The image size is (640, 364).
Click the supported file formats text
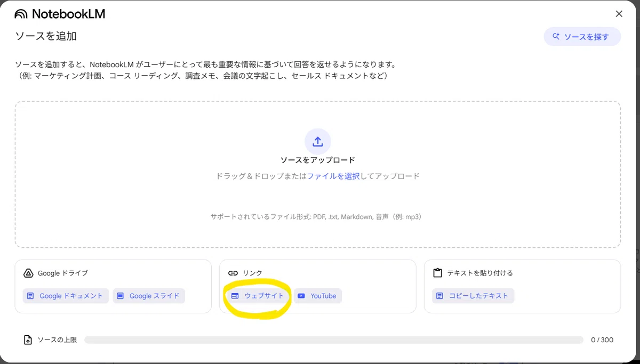pyautogui.click(x=316, y=217)
